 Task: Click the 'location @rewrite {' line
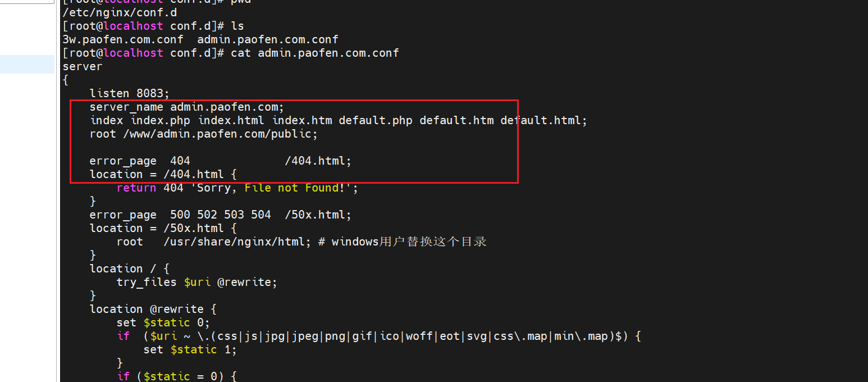153,309
